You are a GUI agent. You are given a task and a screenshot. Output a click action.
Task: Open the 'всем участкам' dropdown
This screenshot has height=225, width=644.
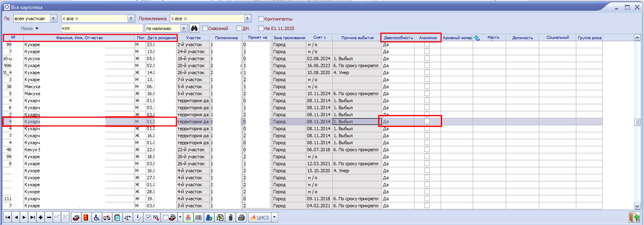[53, 19]
